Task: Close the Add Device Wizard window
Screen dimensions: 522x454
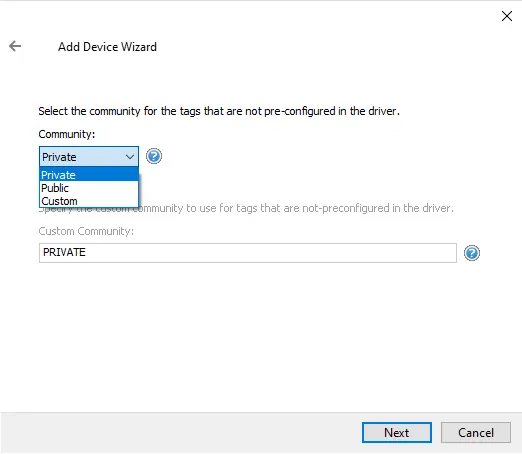Action: coord(507,16)
